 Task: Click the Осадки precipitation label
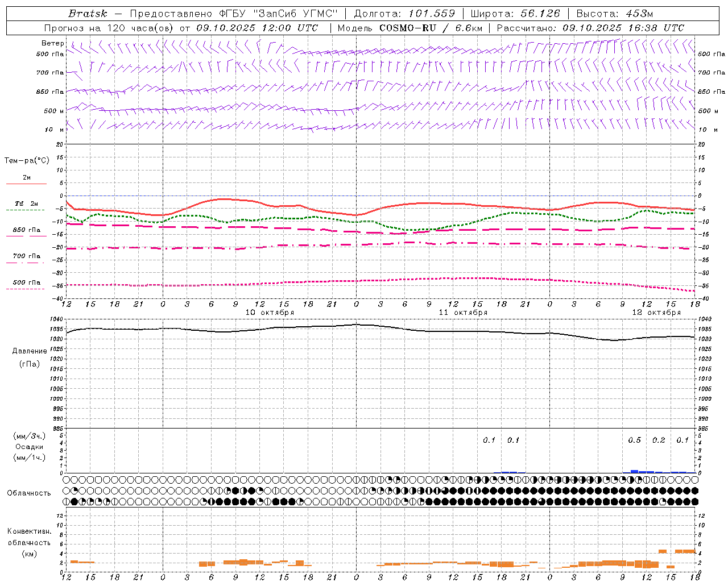coord(30,447)
